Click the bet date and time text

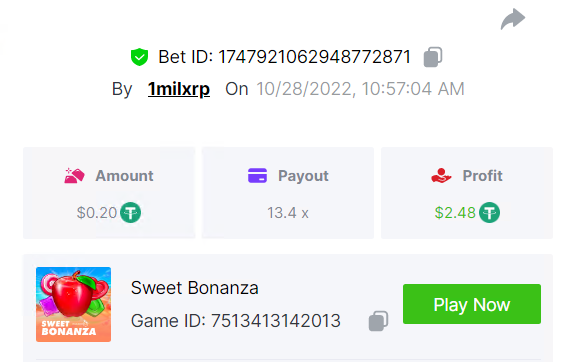(360, 89)
